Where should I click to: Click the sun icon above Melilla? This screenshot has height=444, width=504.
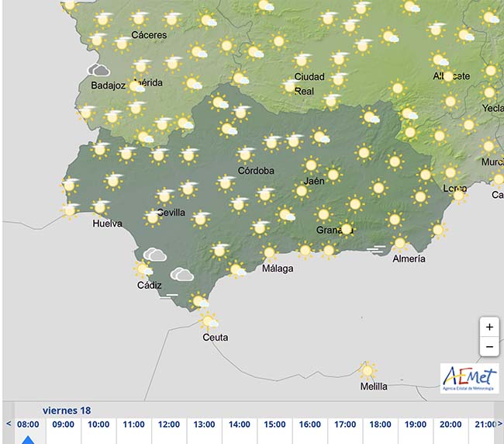pos(368,370)
